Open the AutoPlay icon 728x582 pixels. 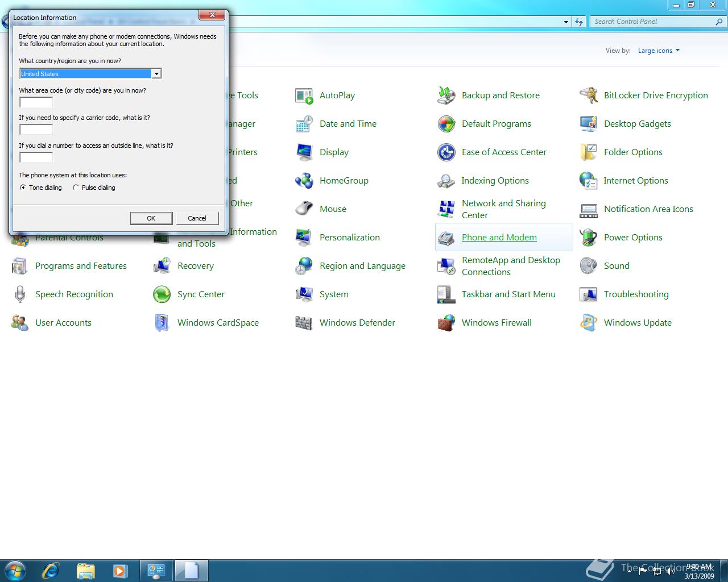click(x=304, y=95)
